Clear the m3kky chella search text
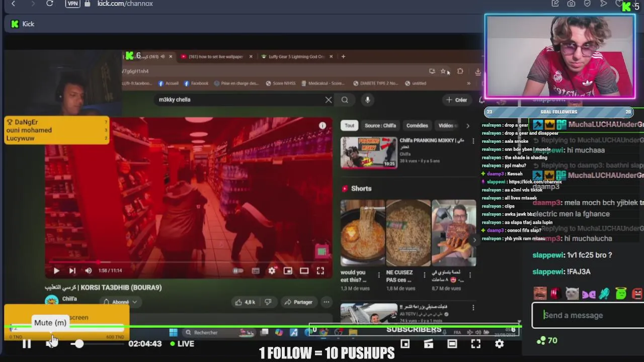This screenshot has height=362, width=644. tap(329, 100)
